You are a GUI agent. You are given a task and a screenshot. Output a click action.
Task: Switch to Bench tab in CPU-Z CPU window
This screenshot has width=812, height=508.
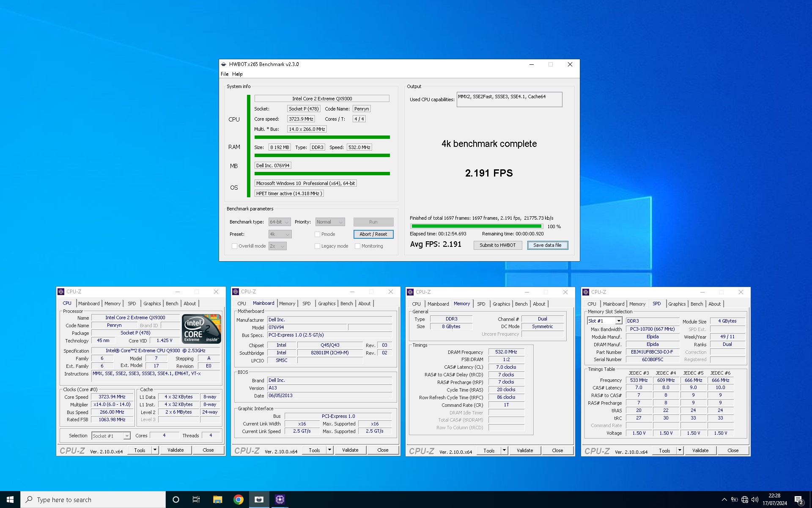tap(172, 304)
